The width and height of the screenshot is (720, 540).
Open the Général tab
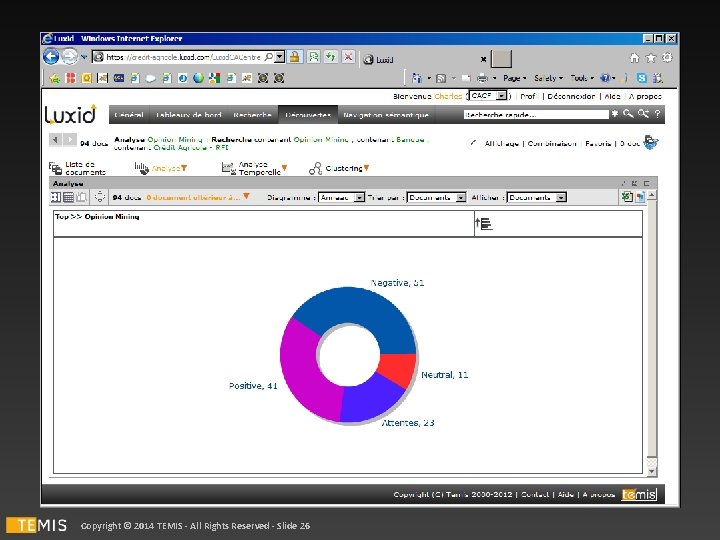[129, 115]
